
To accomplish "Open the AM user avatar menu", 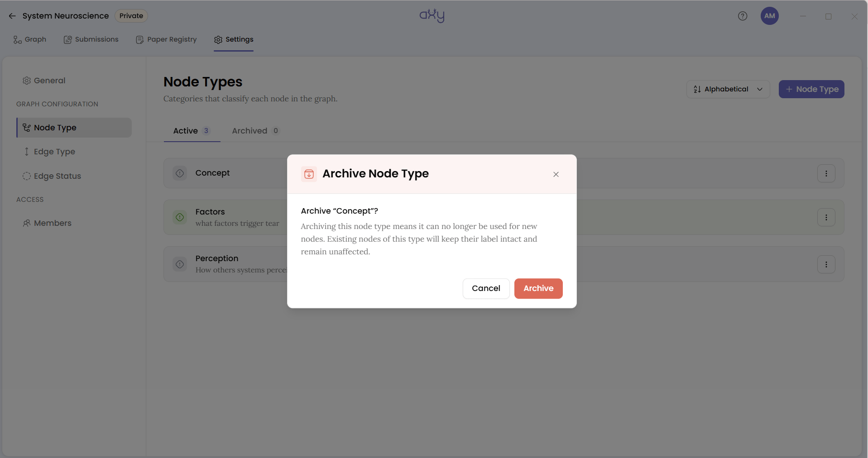I will [x=770, y=16].
